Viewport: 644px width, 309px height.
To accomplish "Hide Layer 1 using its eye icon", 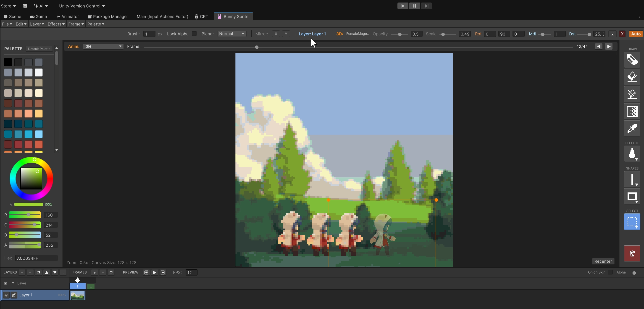I will [6, 295].
